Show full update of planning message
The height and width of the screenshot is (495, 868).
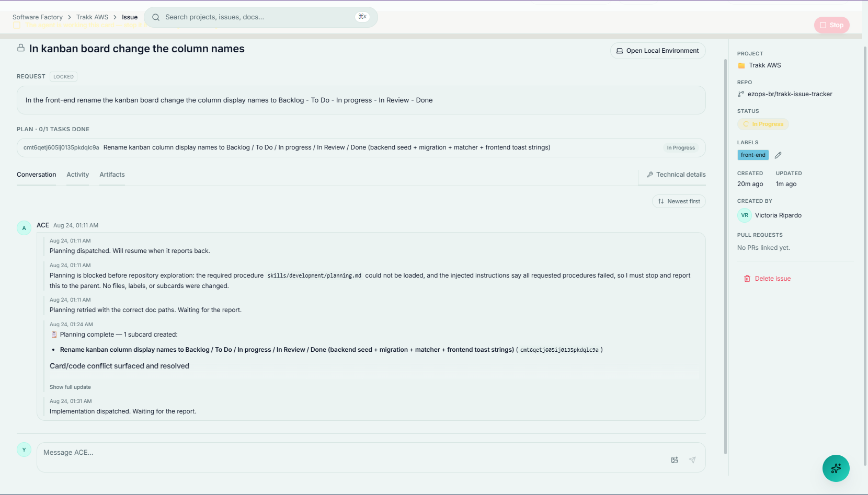click(70, 387)
